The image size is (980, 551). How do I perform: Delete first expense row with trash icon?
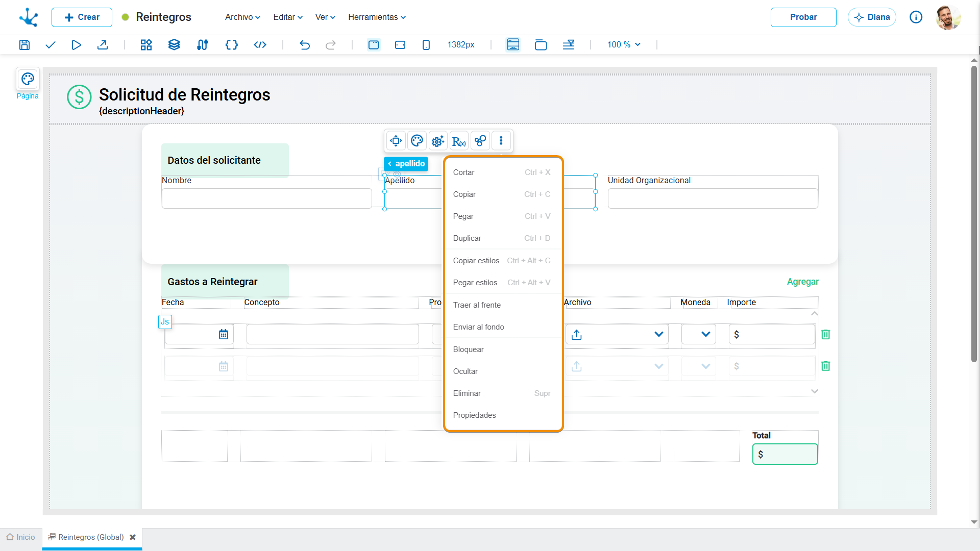(x=826, y=334)
